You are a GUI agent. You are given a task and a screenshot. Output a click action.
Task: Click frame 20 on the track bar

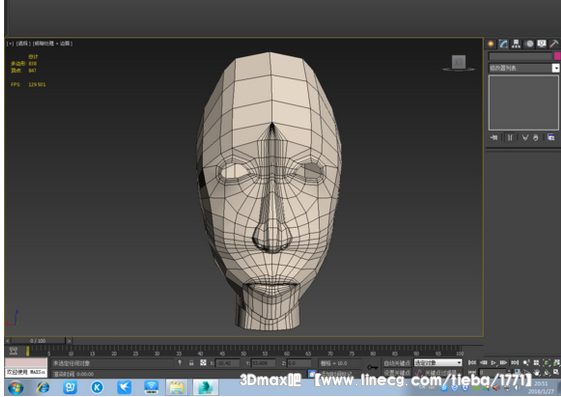click(114, 351)
